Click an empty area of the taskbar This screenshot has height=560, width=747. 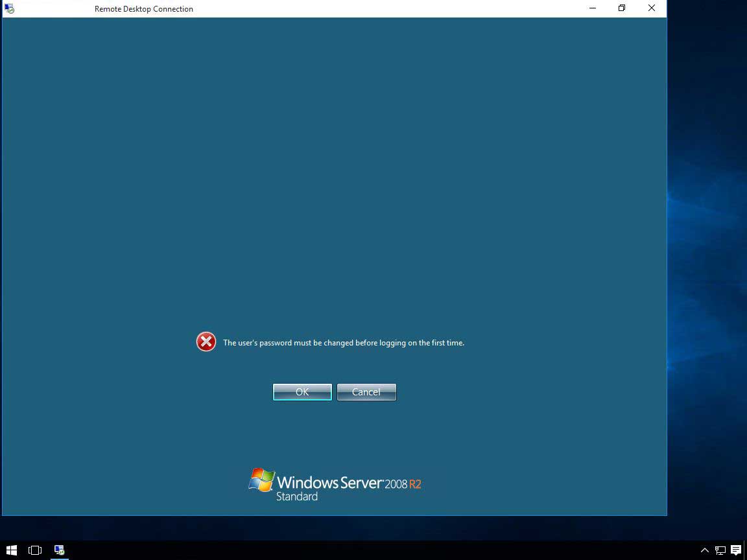click(x=389, y=550)
